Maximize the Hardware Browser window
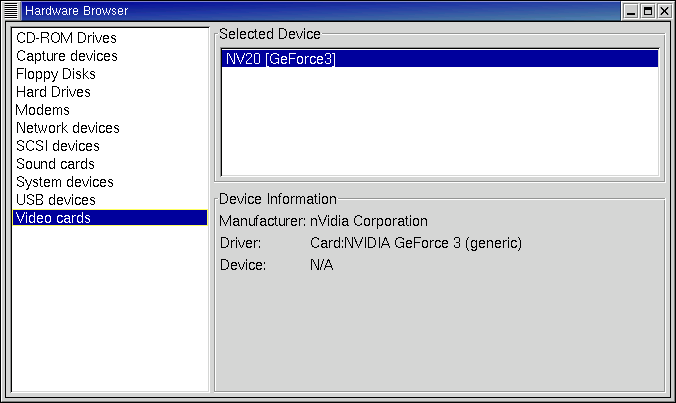The image size is (676, 403). click(648, 11)
